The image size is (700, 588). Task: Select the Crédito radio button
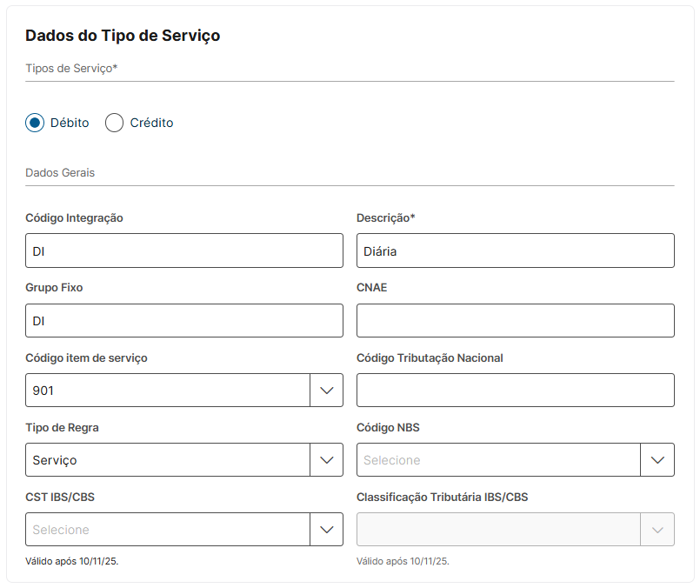click(x=114, y=123)
